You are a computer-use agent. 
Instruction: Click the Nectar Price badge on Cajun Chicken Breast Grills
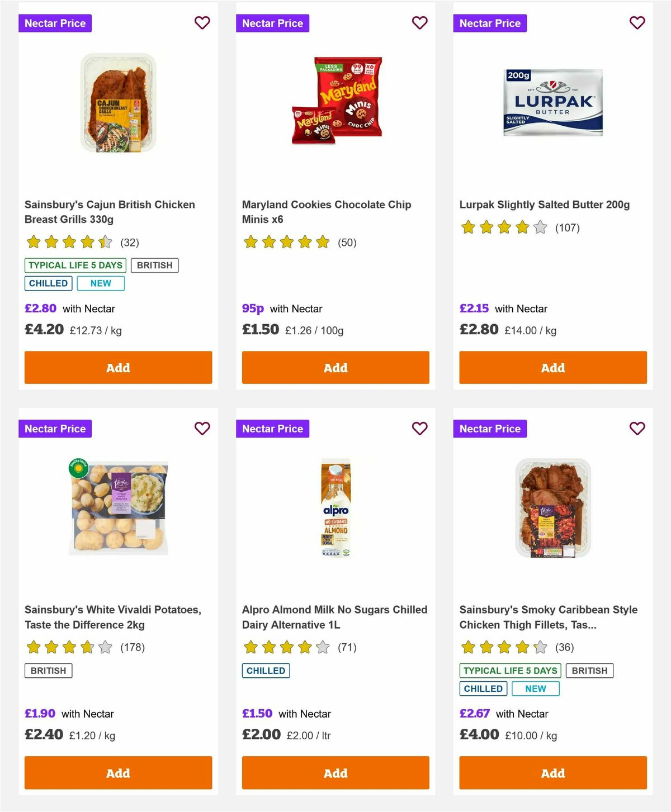55,23
